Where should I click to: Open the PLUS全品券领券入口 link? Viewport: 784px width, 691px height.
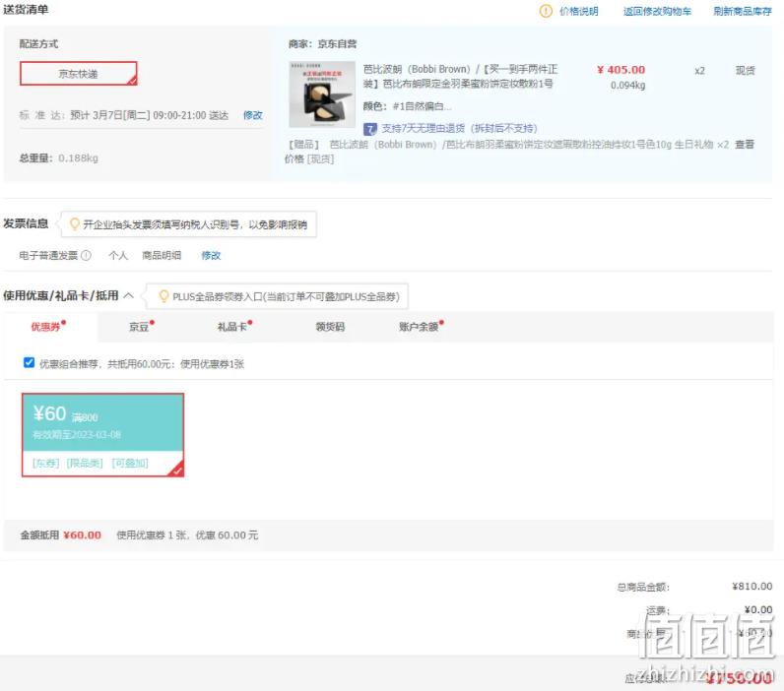(286, 297)
